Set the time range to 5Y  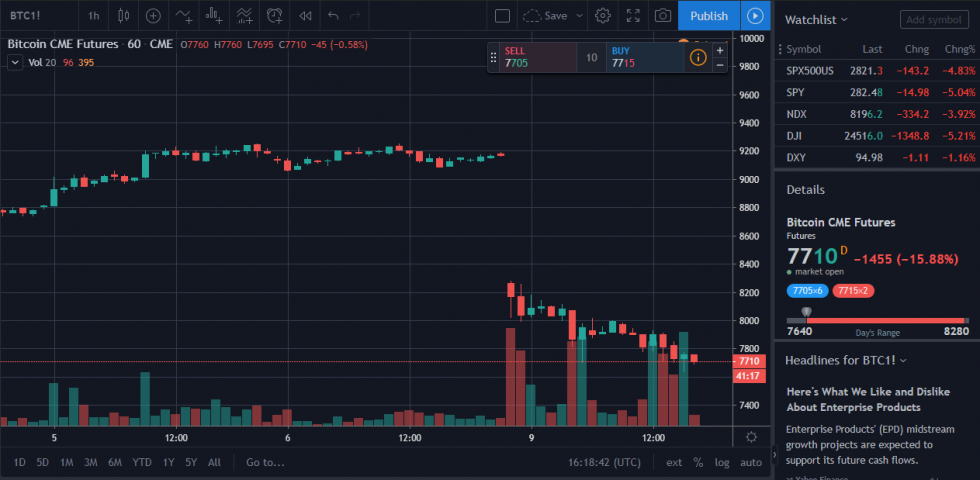191,462
